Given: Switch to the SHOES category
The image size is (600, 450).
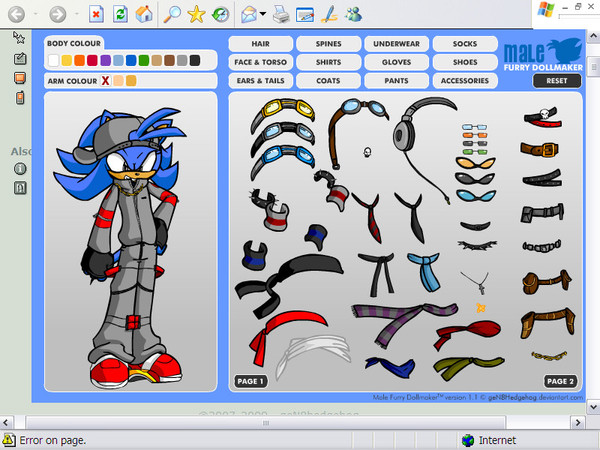Looking at the screenshot, I should coord(465,62).
